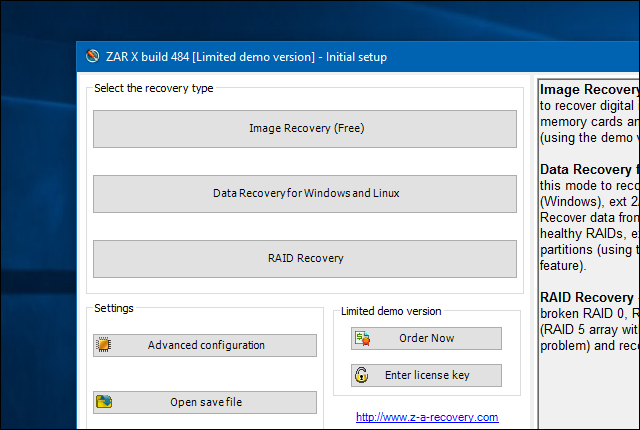Click the purchase icon beside Order Now
640x430 pixels.
point(362,339)
